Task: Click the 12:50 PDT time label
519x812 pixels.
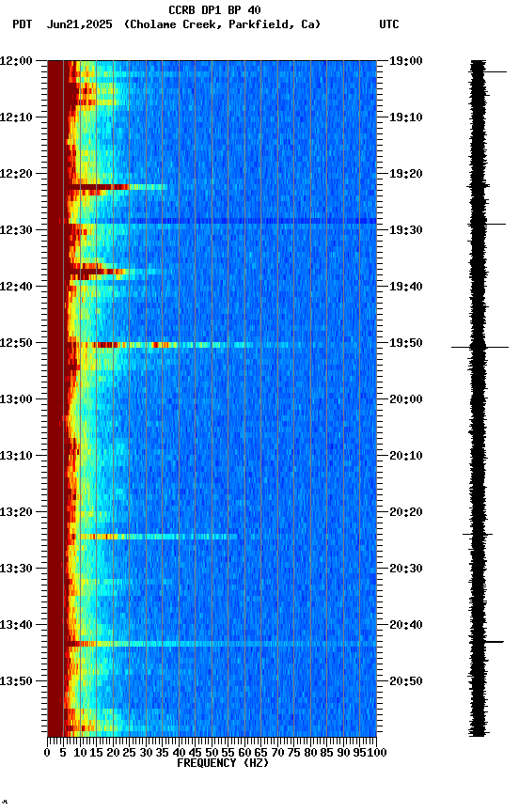Action: tap(16, 343)
